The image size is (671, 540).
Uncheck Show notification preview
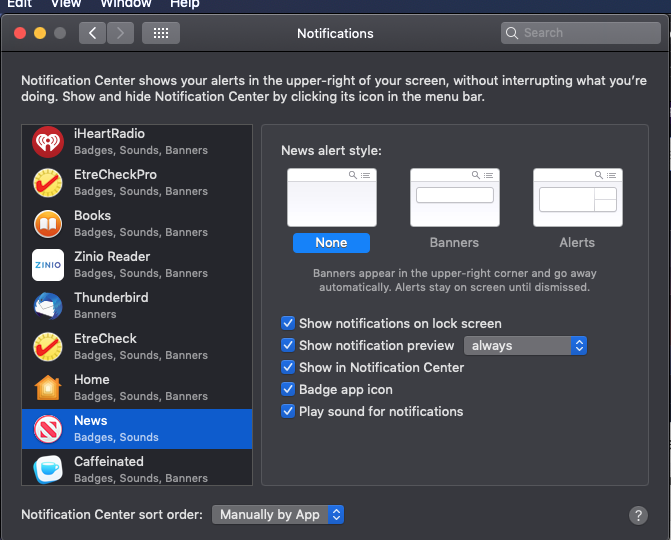(288, 345)
